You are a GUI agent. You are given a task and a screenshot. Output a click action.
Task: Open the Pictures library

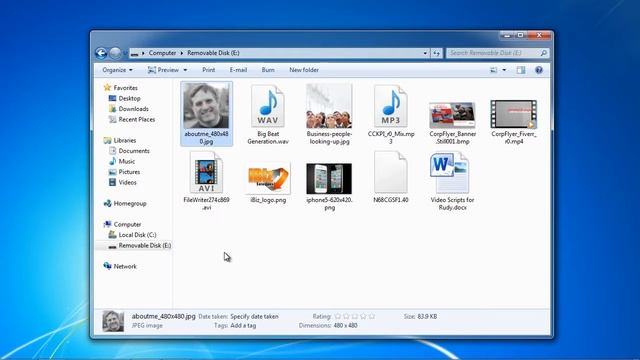pyautogui.click(x=129, y=172)
